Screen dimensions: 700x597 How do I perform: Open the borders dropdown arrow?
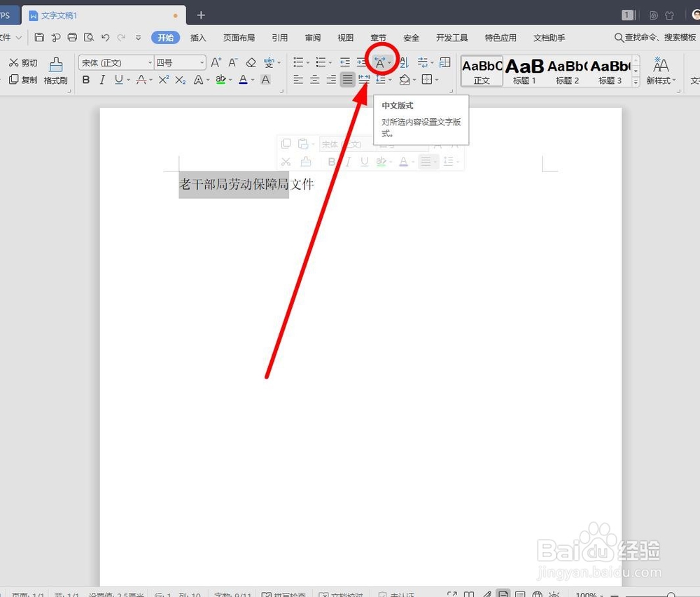[x=437, y=80]
